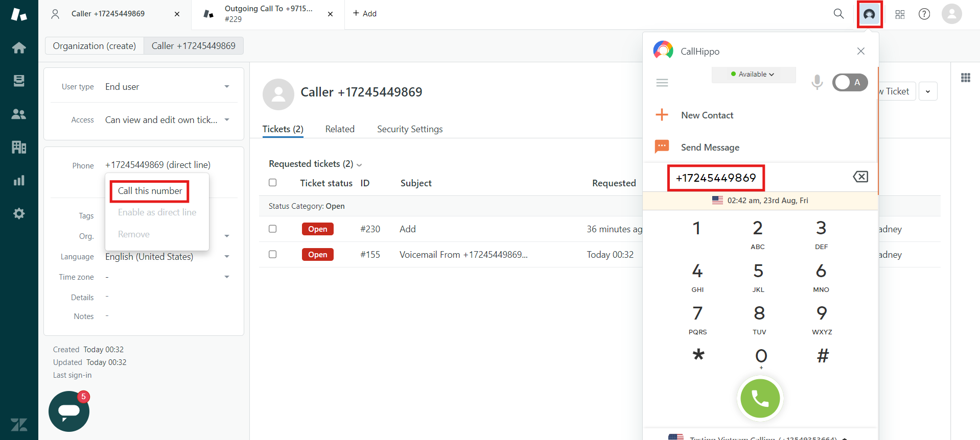
Task: Click the microphone icon in CallHippo
Action: (817, 82)
